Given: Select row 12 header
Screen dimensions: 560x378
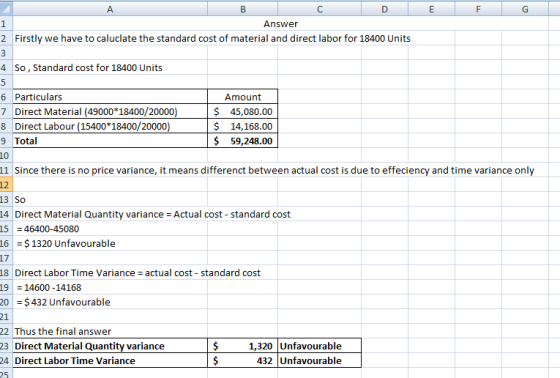Looking at the screenshot, I should tap(6, 185).
